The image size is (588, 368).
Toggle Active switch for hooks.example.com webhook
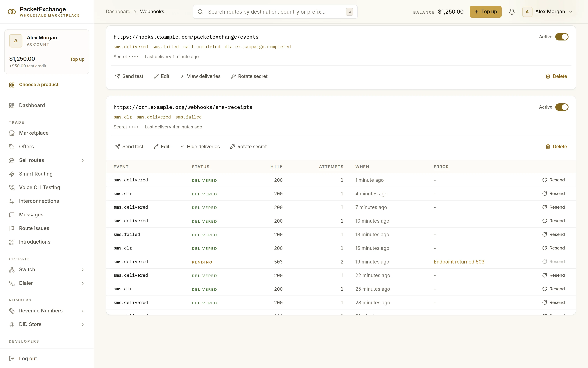point(562,37)
